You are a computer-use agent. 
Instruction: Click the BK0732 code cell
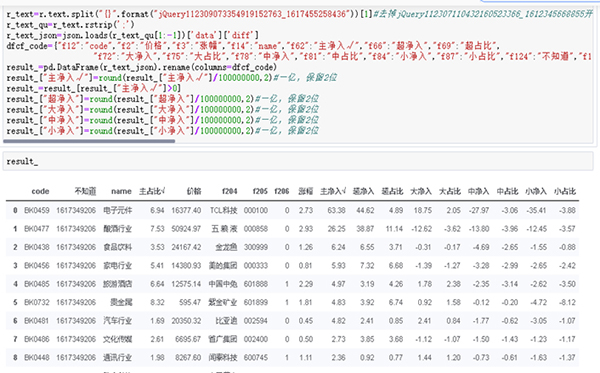[37, 303]
